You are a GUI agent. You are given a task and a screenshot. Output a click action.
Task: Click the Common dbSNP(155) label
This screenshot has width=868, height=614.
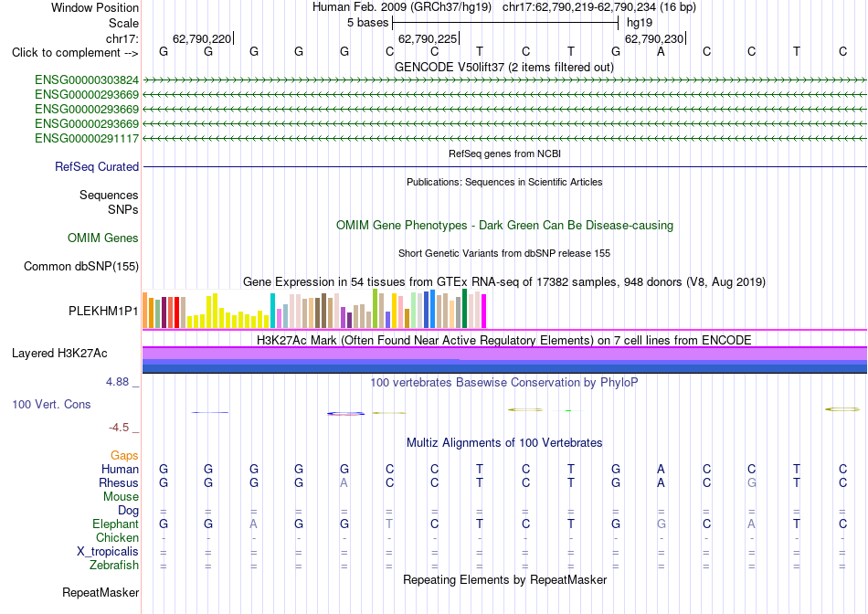[x=80, y=266]
